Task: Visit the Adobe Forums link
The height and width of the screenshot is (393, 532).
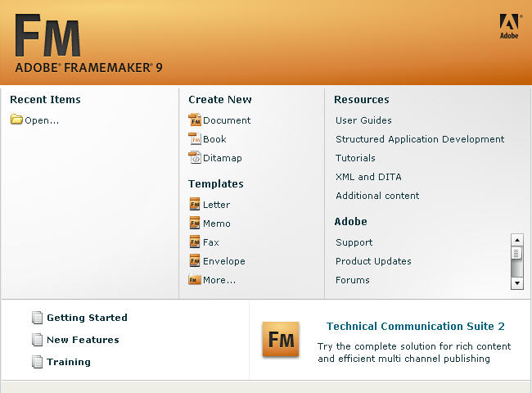Action: (353, 280)
